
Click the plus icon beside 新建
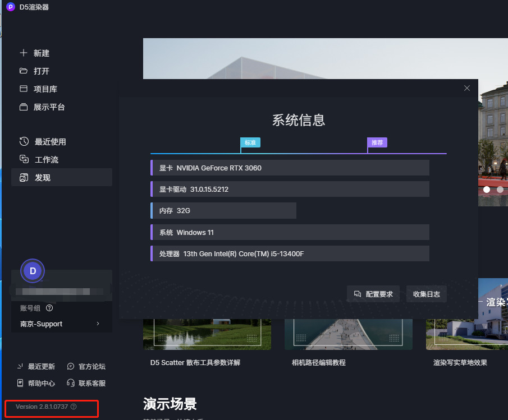click(x=24, y=53)
